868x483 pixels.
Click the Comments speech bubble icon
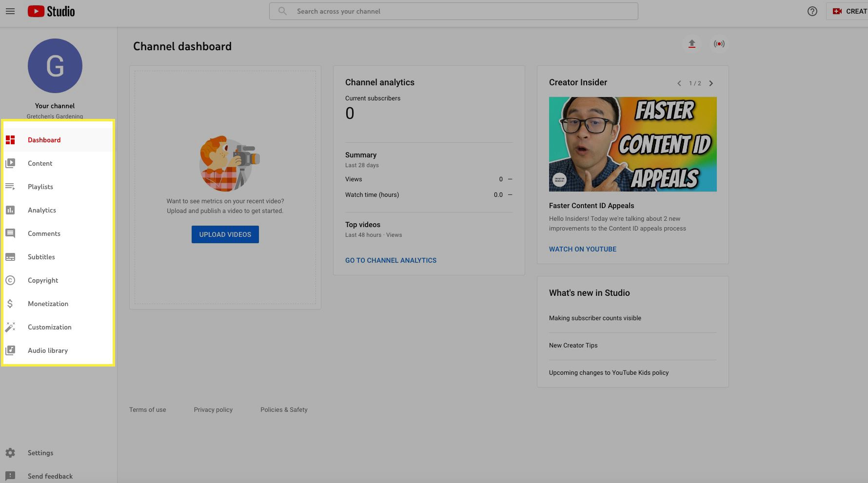[10, 233]
